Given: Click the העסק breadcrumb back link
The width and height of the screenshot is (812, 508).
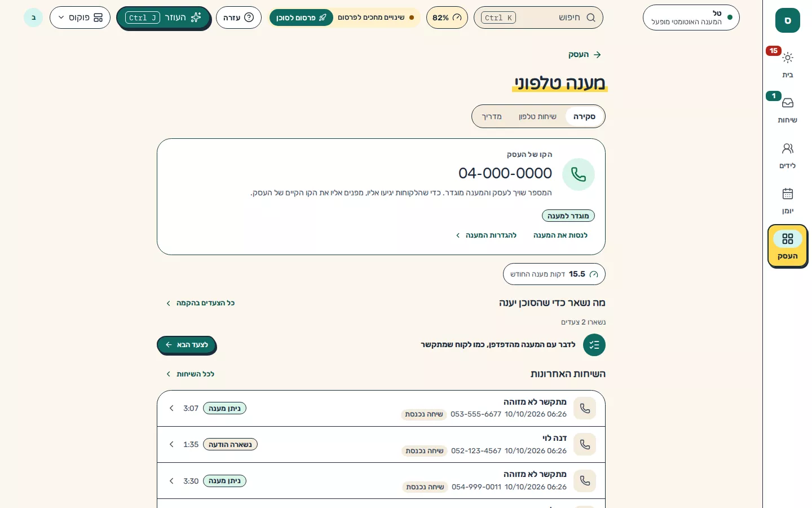Looking at the screenshot, I should pos(585,55).
